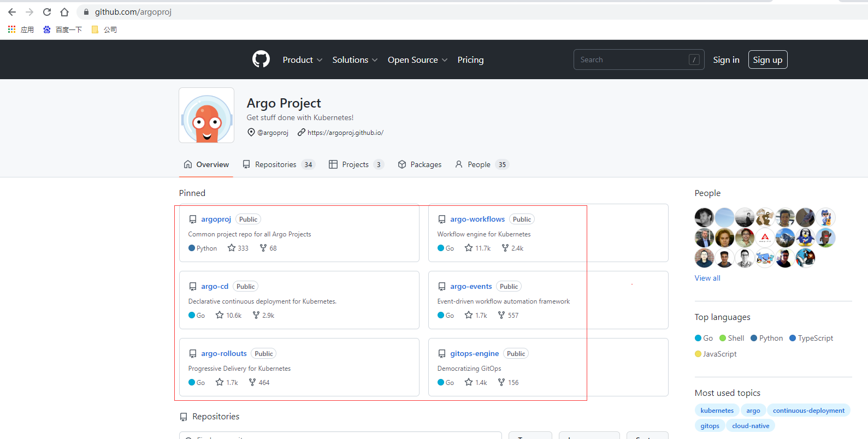Select the continuous-deployment topic tag

point(808,411)
